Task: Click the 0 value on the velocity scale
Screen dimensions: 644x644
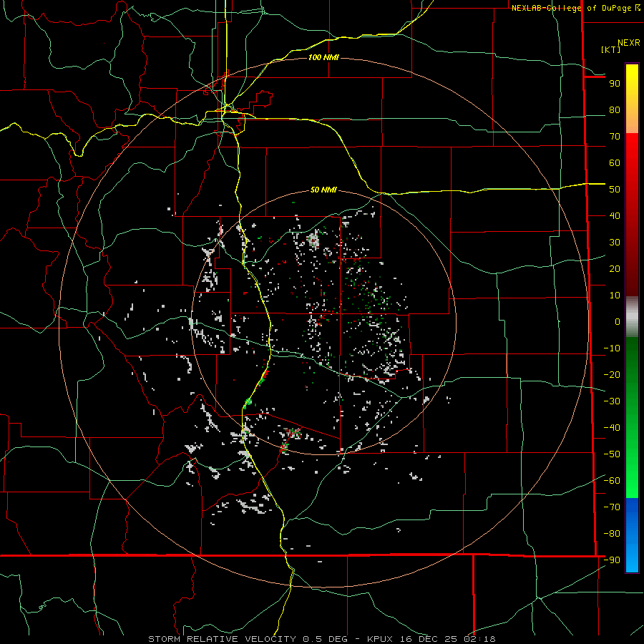Action: click(x=618, y=322)
